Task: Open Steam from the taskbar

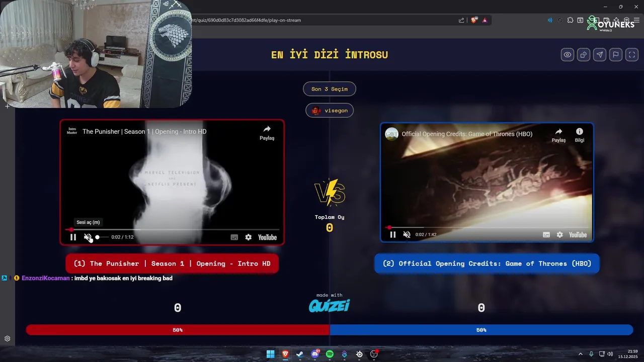Action: point(300,354)
